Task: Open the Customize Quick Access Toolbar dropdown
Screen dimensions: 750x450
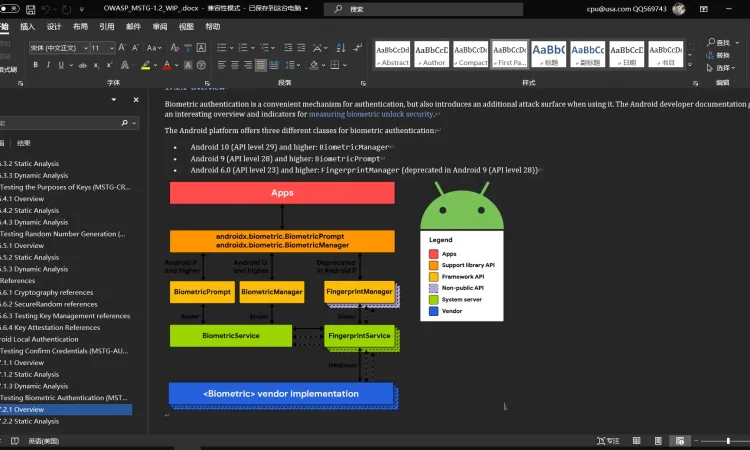Action: click(81, 9)
